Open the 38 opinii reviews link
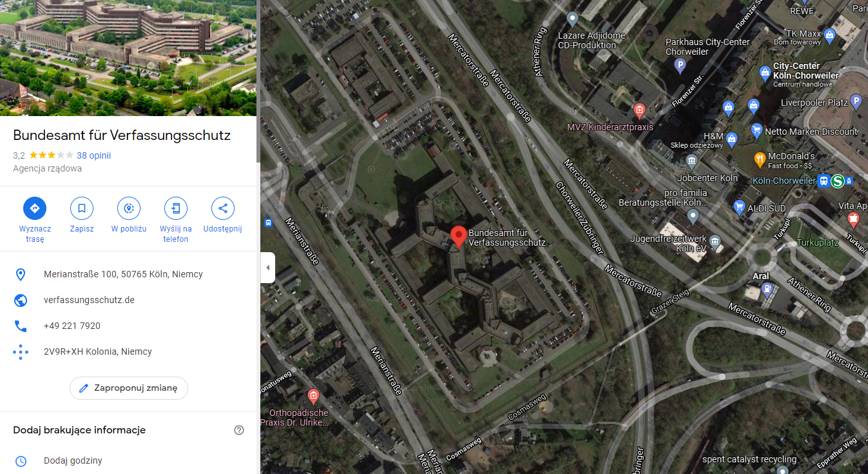This screenshot has width=868, height=474. pos(94,155)
